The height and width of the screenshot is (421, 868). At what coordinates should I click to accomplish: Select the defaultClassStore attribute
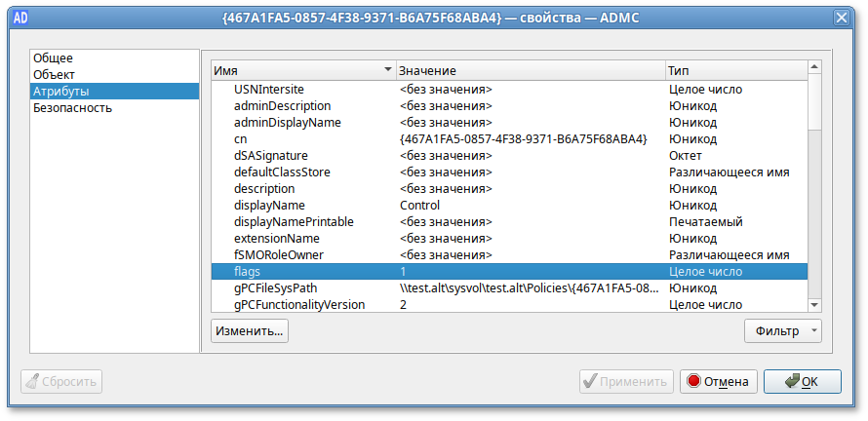[509, 172]
